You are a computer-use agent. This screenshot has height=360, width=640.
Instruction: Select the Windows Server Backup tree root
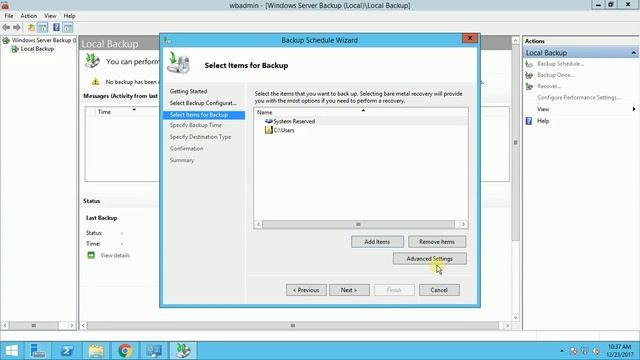click(39, 40)
